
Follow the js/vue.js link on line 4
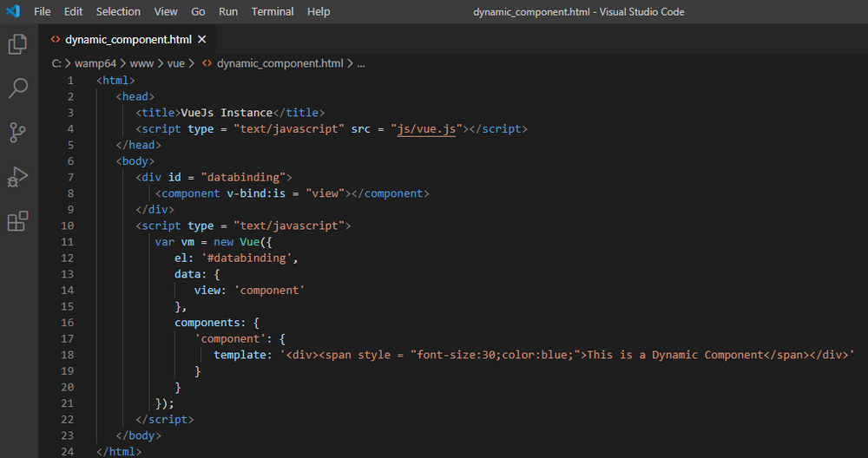[426, 129]
